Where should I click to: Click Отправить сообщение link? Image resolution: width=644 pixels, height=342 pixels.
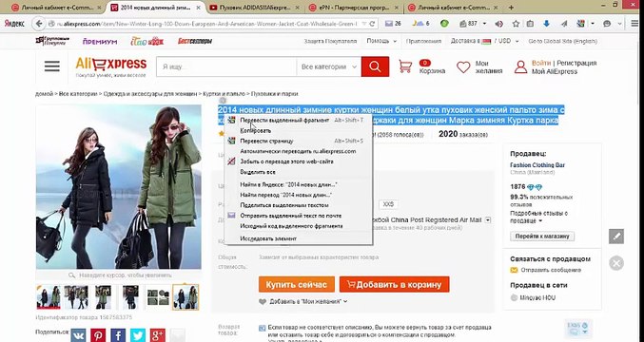click(551, 270)
